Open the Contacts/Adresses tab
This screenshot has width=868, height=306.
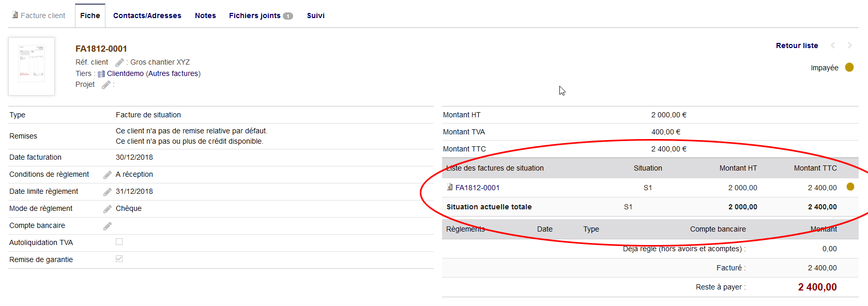(x=147, y=16)
